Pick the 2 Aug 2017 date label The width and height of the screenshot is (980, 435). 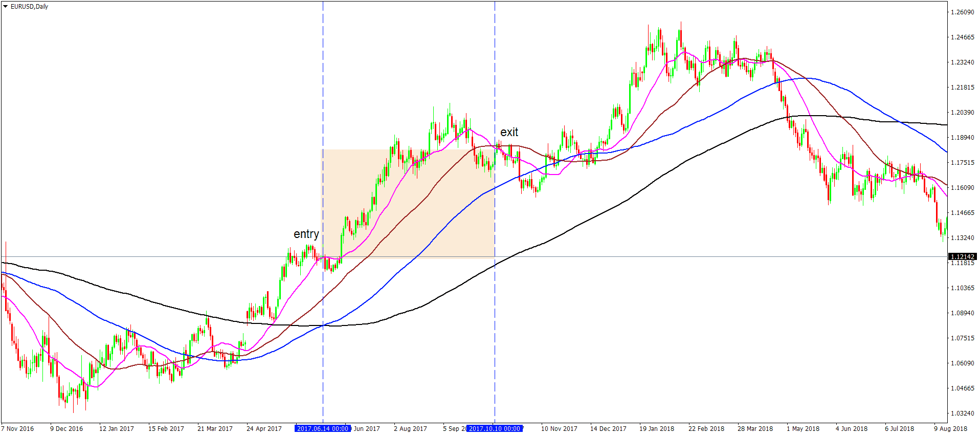410,428
